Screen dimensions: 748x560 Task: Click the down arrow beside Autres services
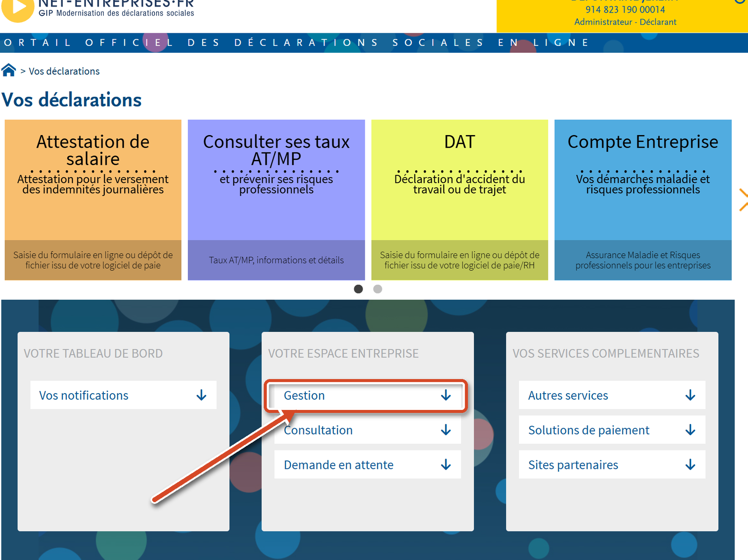690,395
